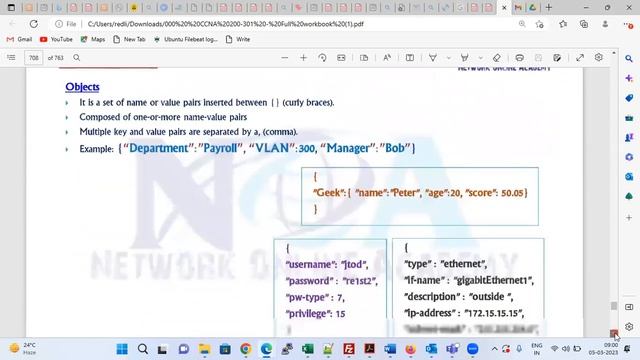Screen dimensions: 640x360
Task: Open the YouTube bookmark
Action: point(56,39)
